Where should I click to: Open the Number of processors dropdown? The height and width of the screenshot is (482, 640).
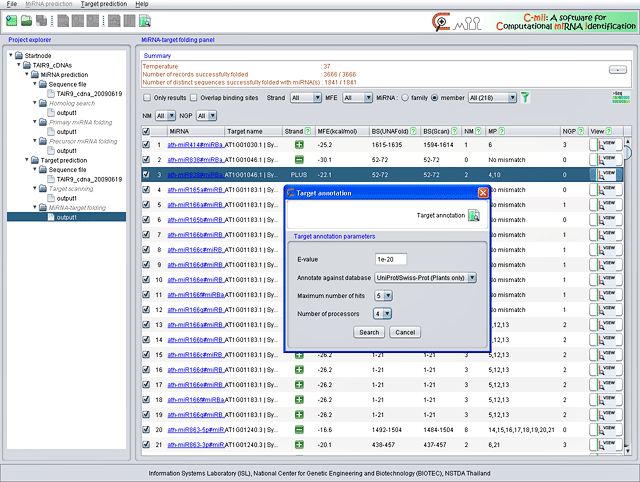pyautogui.click(x=382, y=313)
